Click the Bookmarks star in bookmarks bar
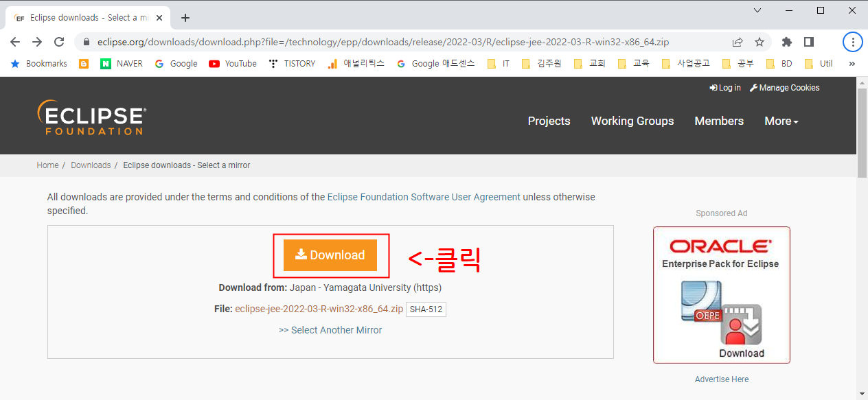This screenshot has width=868, height=400. [38, 63]
